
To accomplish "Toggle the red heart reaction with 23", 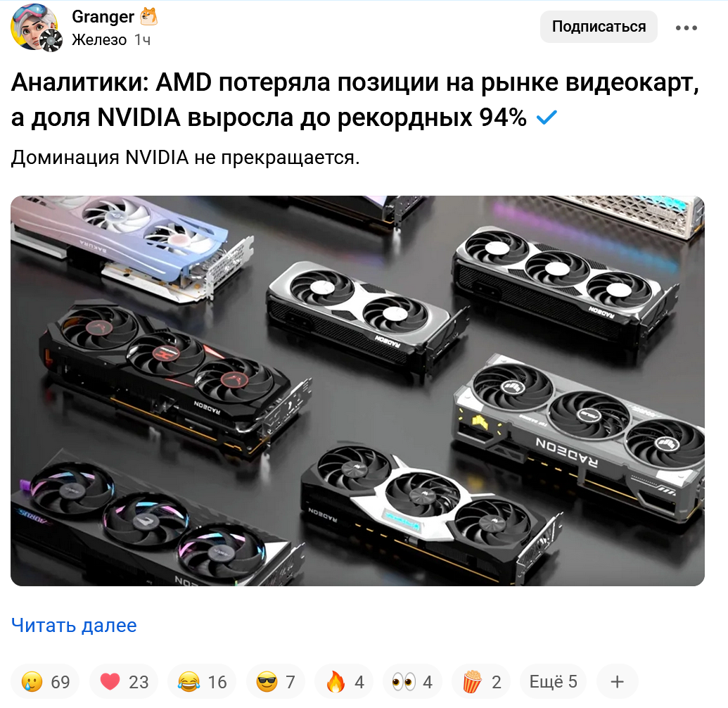I will click(x=124, y=682).
